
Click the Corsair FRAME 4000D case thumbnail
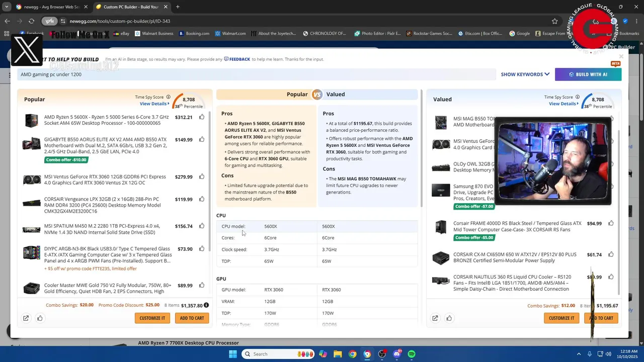[441, 227]
